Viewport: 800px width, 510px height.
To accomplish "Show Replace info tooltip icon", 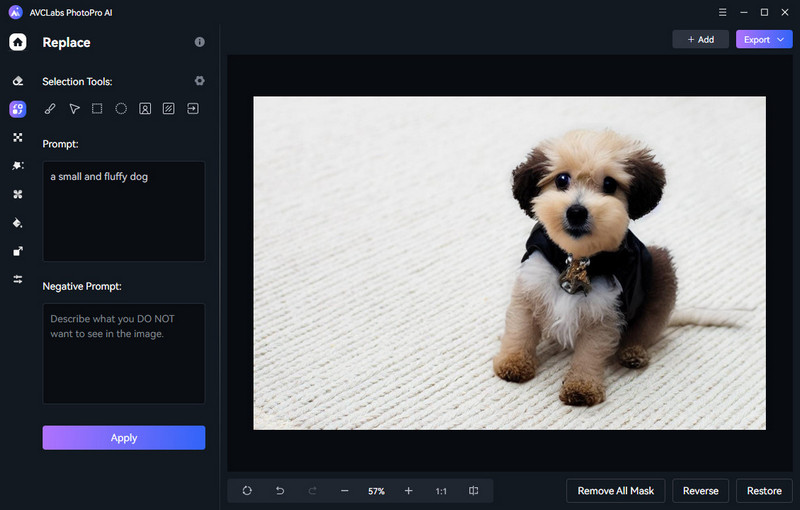I will tap(199, 42).
